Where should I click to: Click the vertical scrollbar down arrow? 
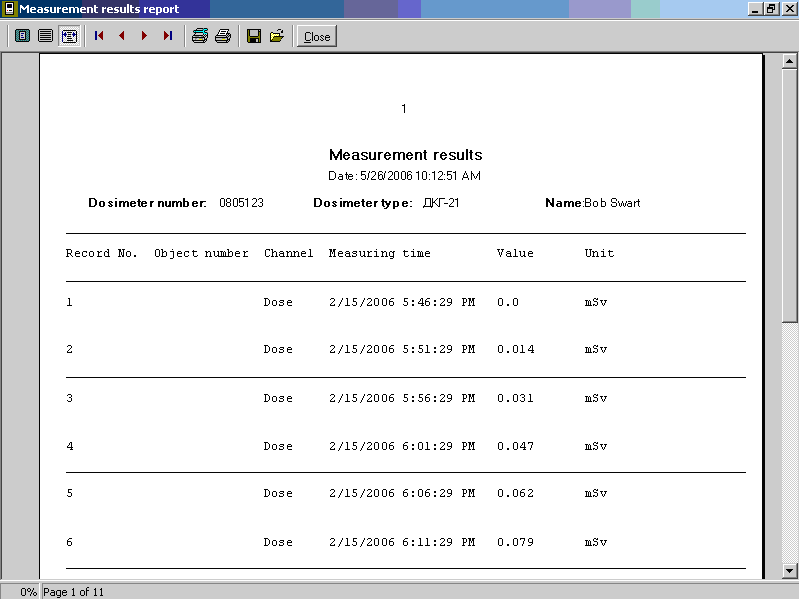[789, 570]
